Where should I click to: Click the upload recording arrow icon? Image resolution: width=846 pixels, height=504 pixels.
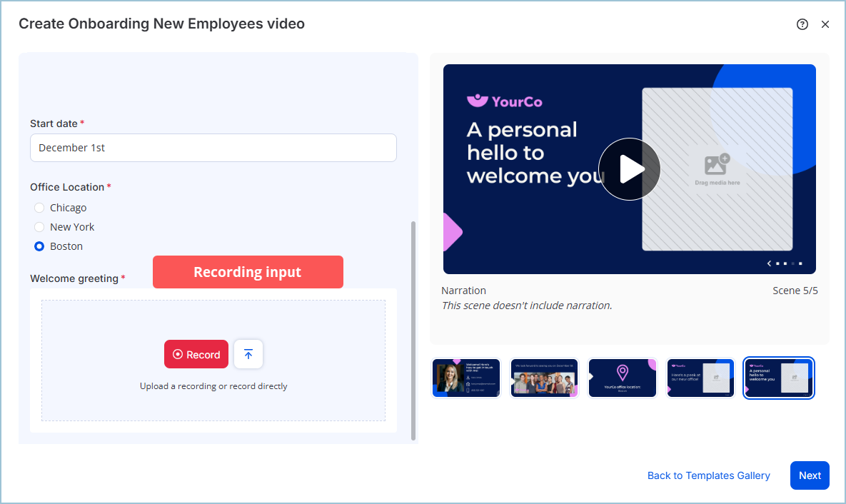pos(248,354)
